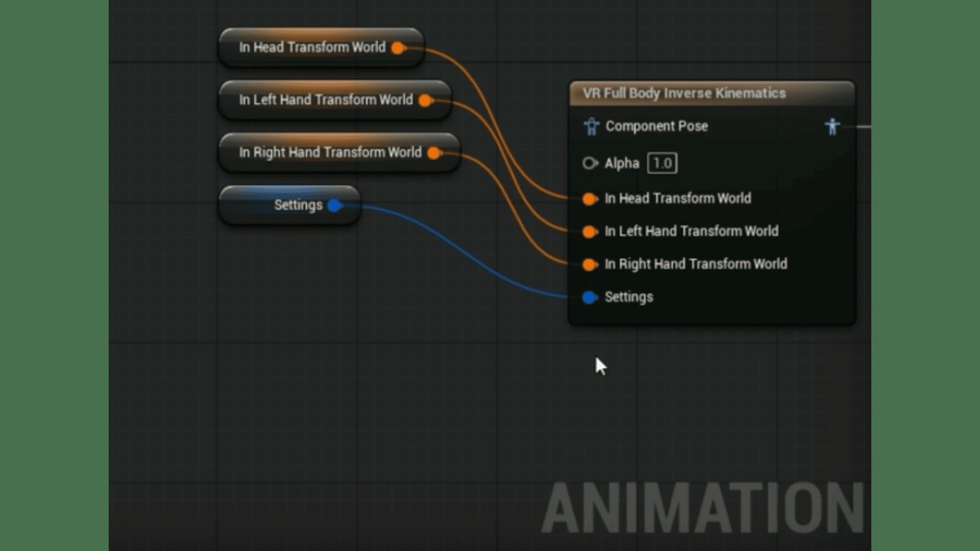Click the blue Settings input pin on IK node
This screenshot has width=980, height=551.
pyautogui.click(x=590, y=298)
